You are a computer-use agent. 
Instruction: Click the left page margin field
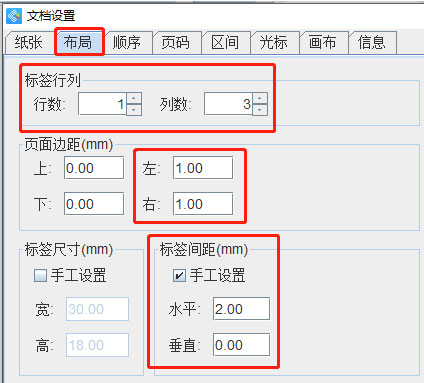[x=203, y=168]
